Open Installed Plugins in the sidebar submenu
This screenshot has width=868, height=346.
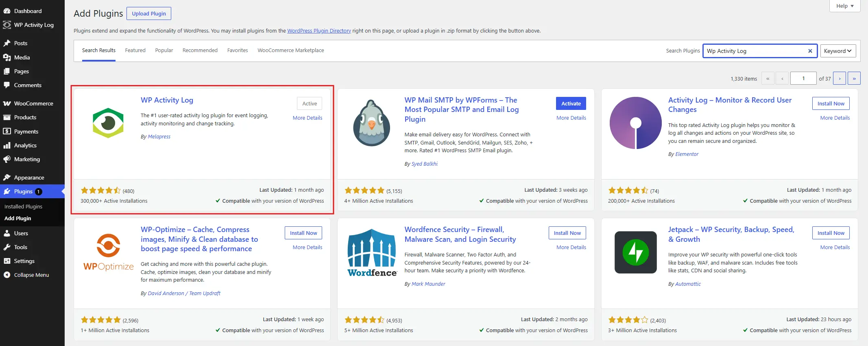(x=23, y=207)
